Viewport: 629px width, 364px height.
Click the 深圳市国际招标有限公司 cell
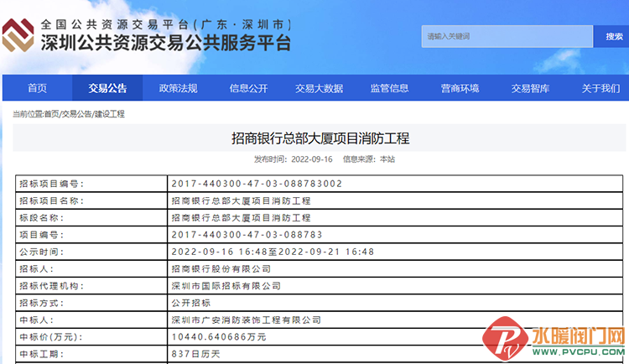395,286
